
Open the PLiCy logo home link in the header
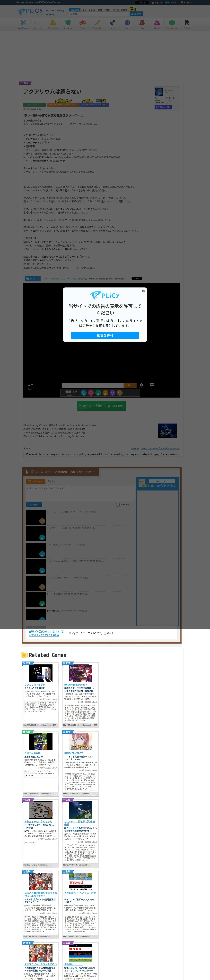pos(30,11)
